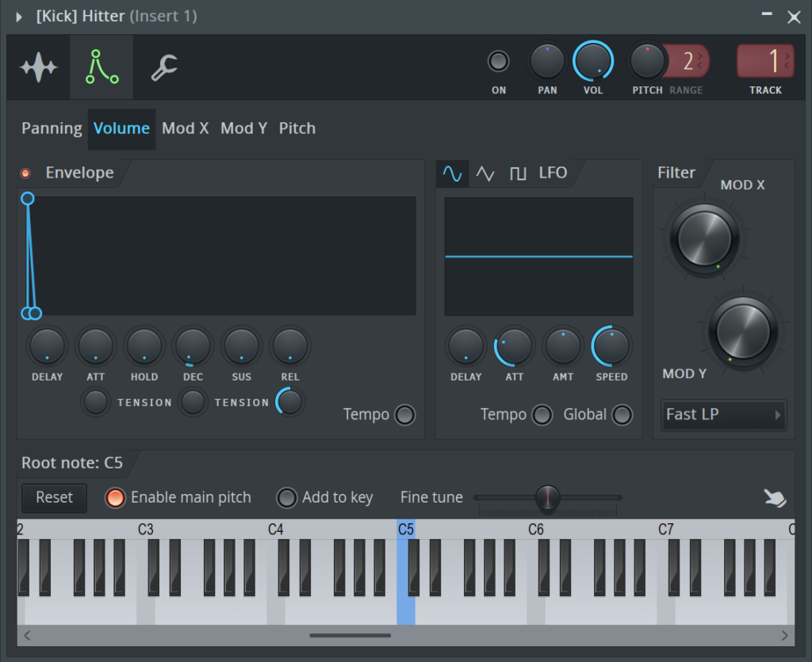Viewport: 812px width, 662px height.
Task: Click the envelope peak node at top
Action: 28,199
